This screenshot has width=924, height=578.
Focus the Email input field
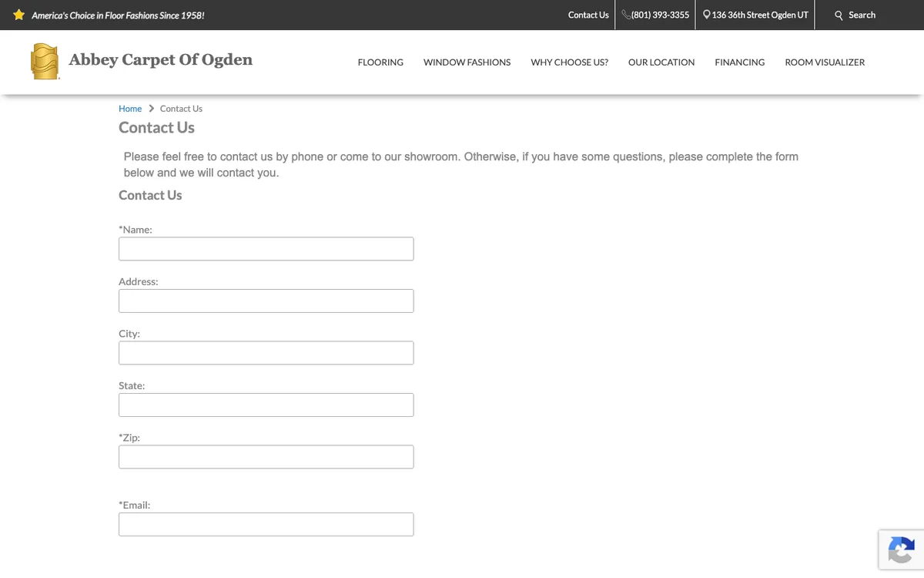[266, 524]
